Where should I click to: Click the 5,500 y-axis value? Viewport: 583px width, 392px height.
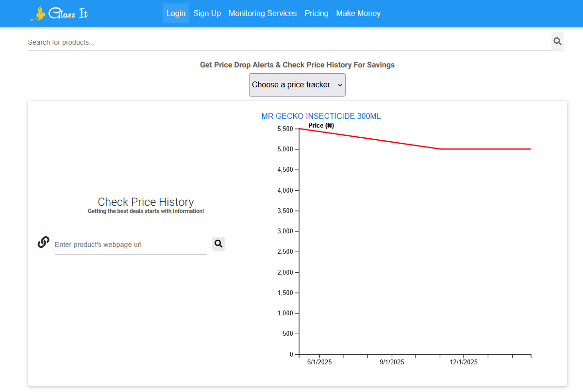click(x=285, y=129)
